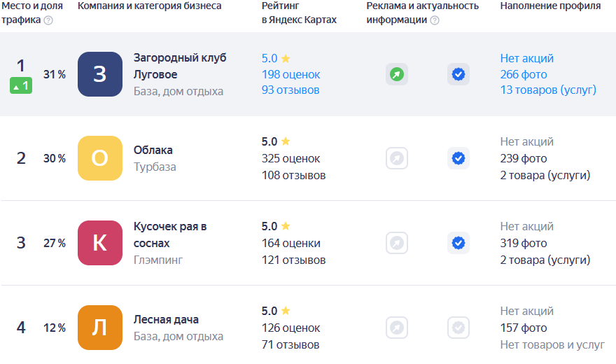Screen dimensions: 616x364
Task: Open company logo 'З' of Загородный клуб Луговое
Action: tap(100, 74)
